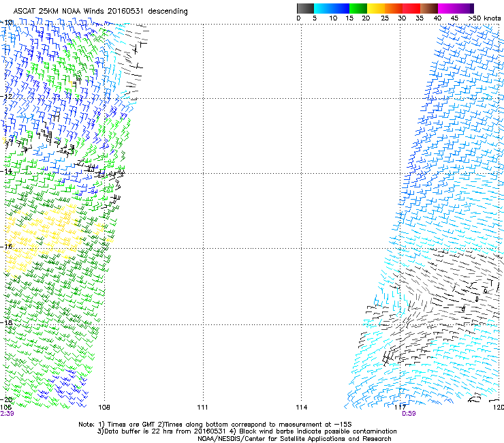Click the '15' legend scale label
Image resolution: width=504 pixels, height=443 pixels.
[349, 18]
